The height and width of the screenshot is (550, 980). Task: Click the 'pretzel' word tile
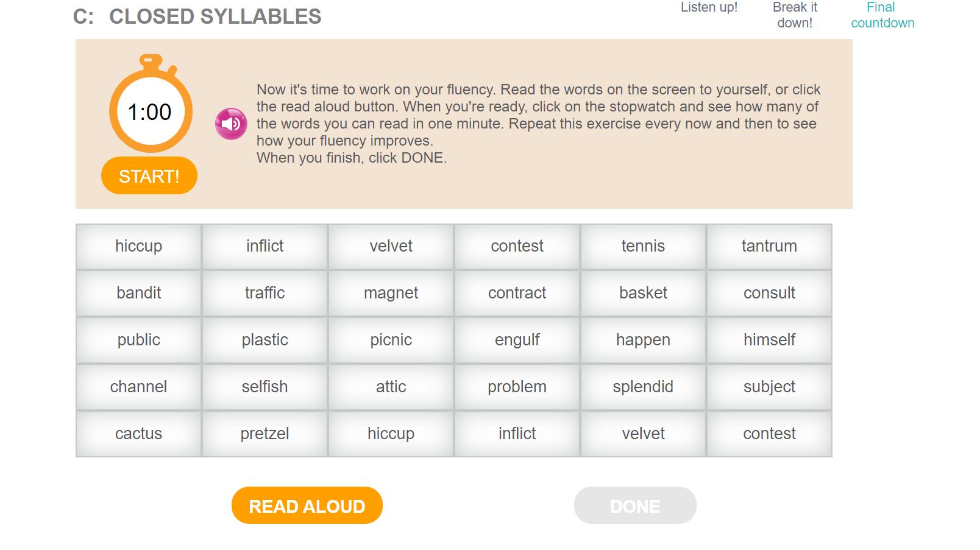point(265,434)
